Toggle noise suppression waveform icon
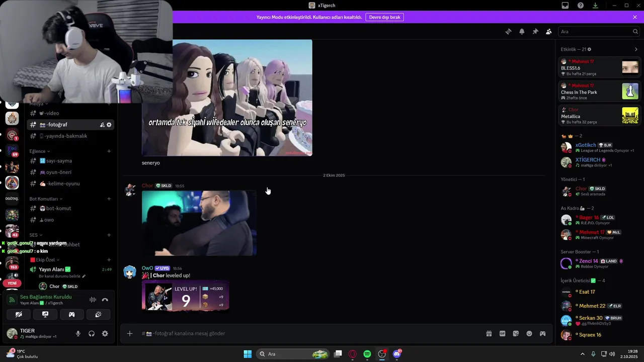 coord(93,300)
